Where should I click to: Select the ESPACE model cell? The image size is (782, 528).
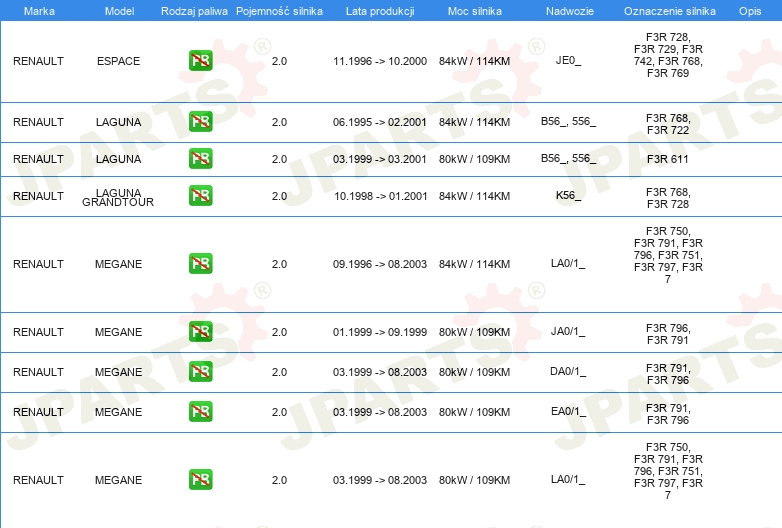click(118, 61)
